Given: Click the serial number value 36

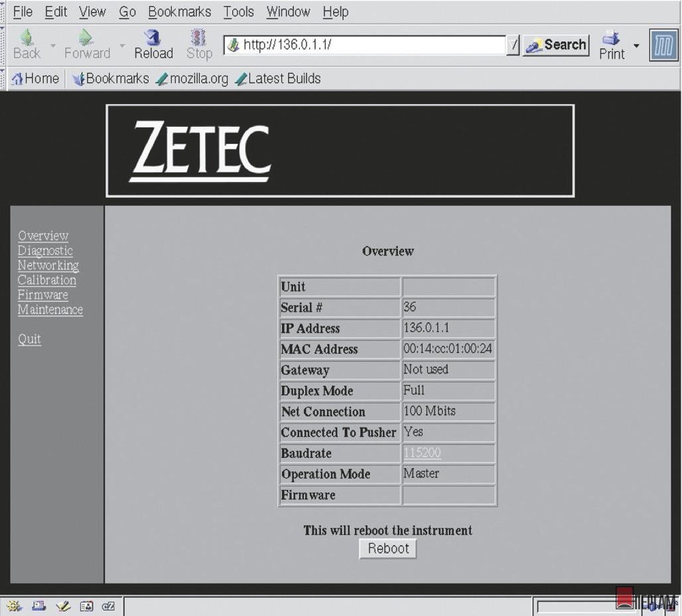Looking at the screenshot, I should click(x=410, y=307).
